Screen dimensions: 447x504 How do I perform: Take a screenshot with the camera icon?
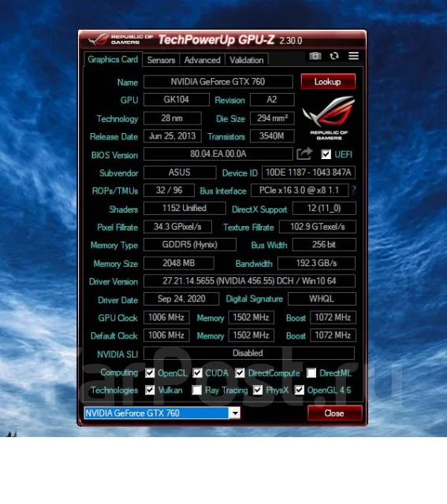tap(315, 56)
